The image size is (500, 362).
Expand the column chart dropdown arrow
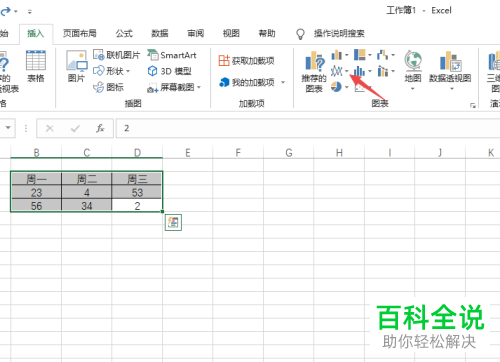click(347, 55)
